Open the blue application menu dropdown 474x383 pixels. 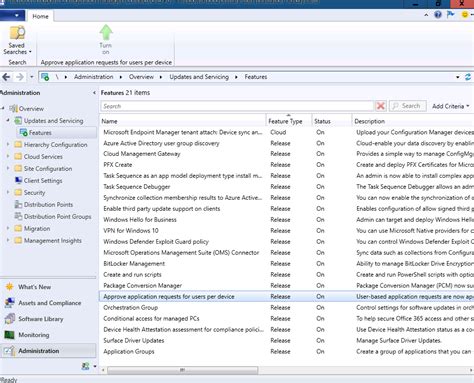coord(12,16)
